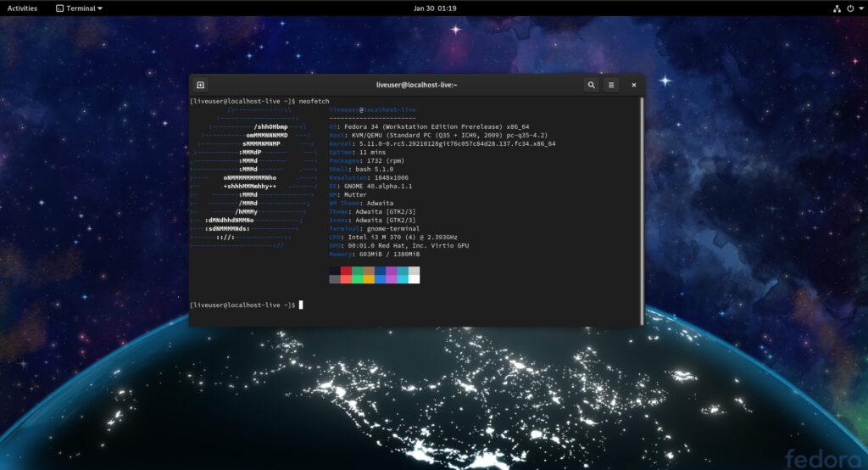Click the terminal title liveuser@localhost-live:~
The image size is (868, 470).
pos(416,85)
